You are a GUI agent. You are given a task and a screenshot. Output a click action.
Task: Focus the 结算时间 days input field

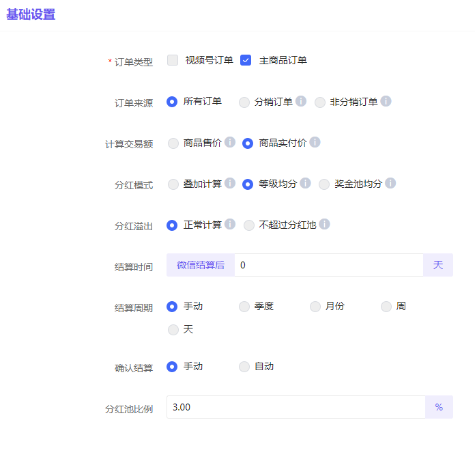click(x=329, y=265)
